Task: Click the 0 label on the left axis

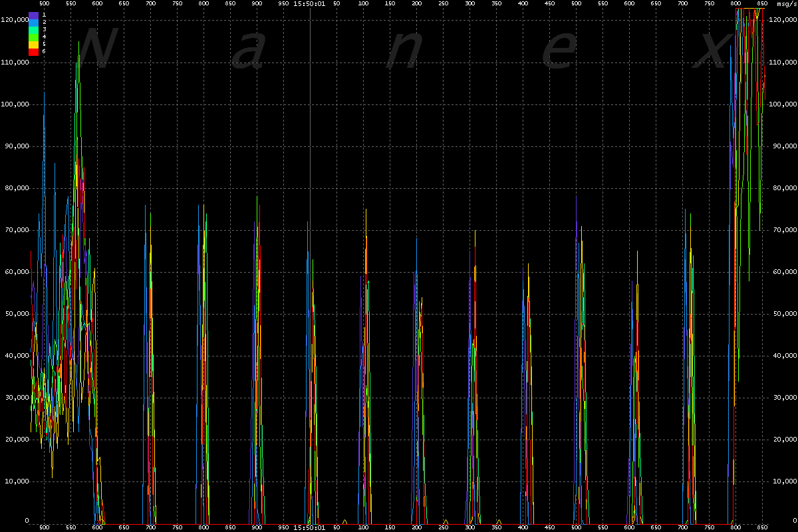Action: [x=27, y=521]
